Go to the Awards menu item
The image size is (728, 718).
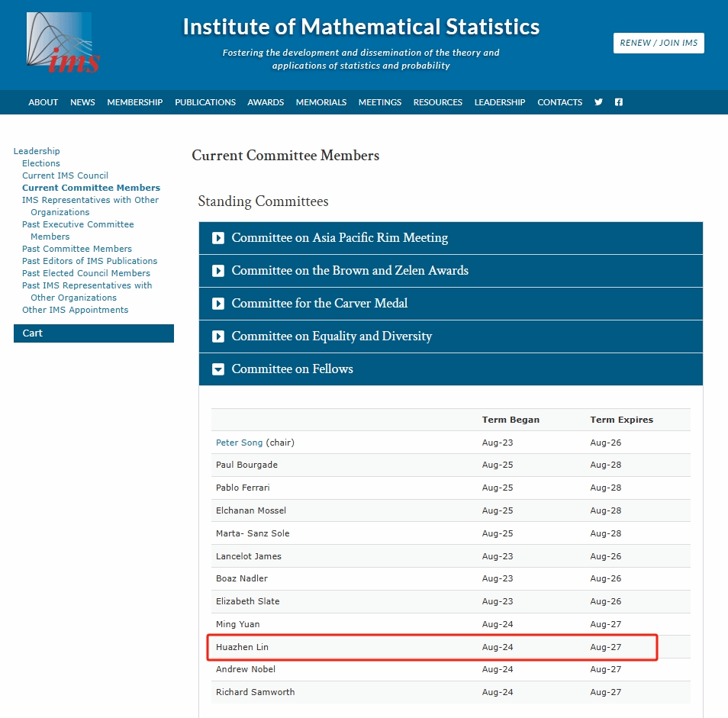pos(266,102)
